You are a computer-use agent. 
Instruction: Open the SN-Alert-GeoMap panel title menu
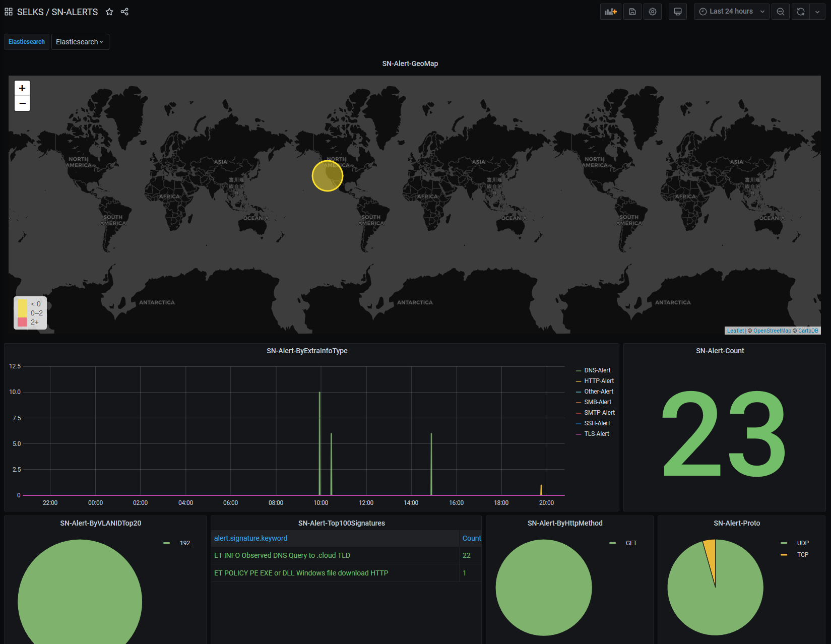click(410, 63)
